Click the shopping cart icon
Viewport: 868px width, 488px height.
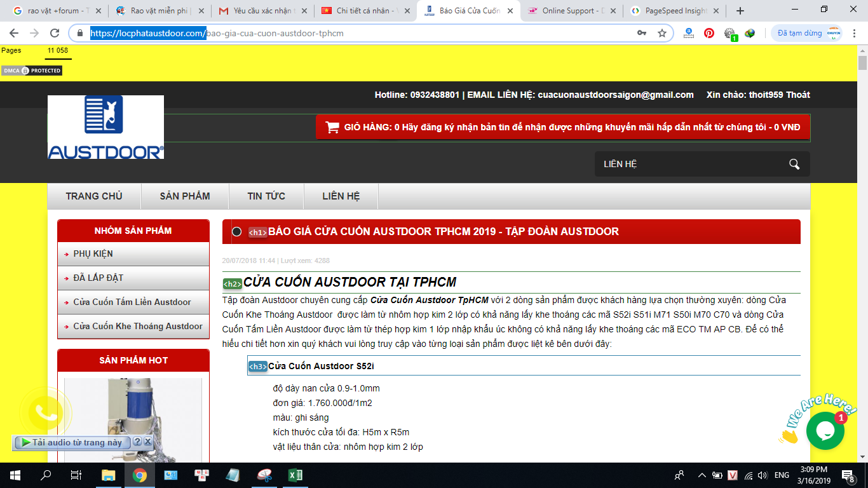[332, 127]
